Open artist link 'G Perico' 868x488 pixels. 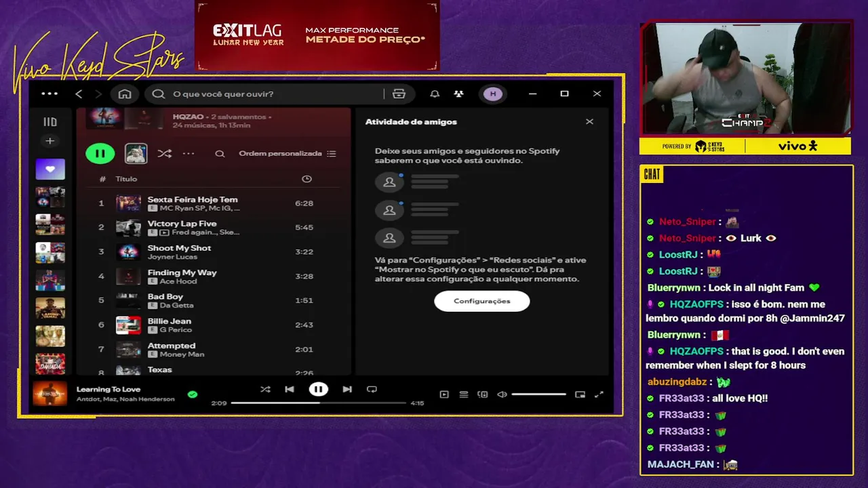176,330
